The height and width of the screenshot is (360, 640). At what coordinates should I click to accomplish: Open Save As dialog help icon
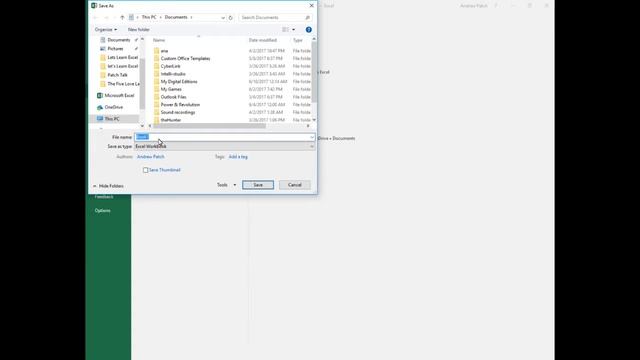[309, 29]
